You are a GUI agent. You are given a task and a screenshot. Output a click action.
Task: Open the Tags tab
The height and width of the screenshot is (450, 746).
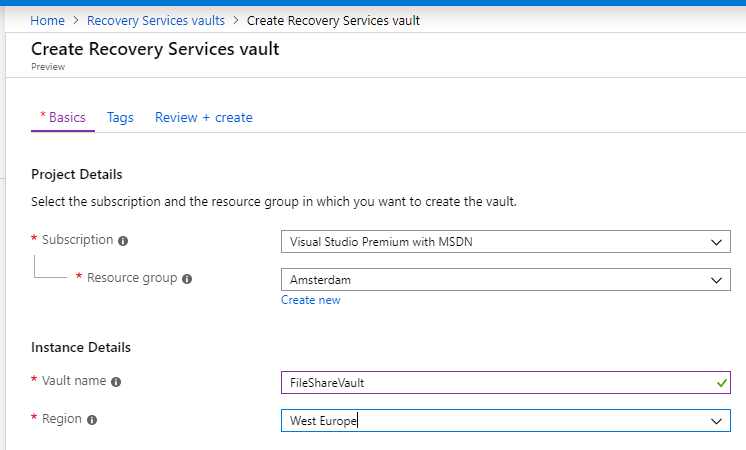[x=120, y=117]
